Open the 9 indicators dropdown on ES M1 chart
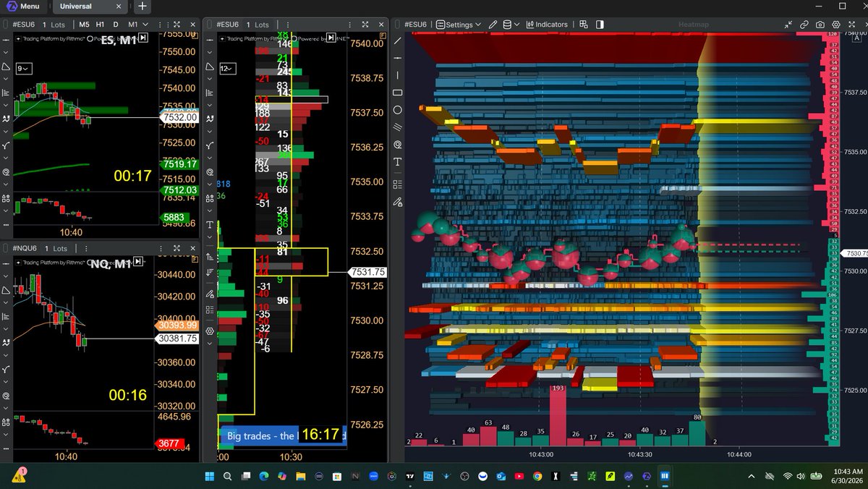The height and width of the screenshot is (489, 868). point(22,68)
